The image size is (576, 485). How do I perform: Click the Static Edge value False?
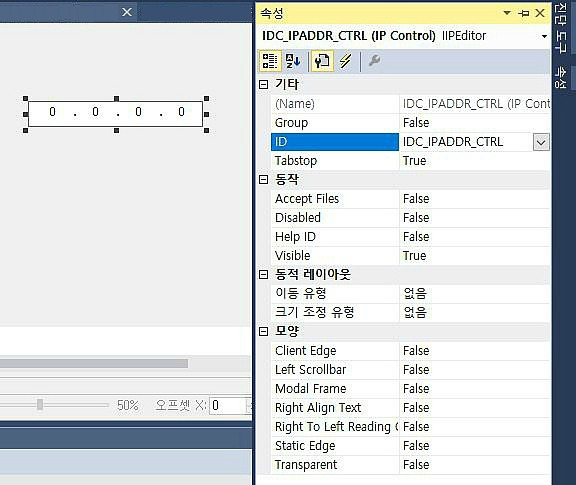[475, 446]
